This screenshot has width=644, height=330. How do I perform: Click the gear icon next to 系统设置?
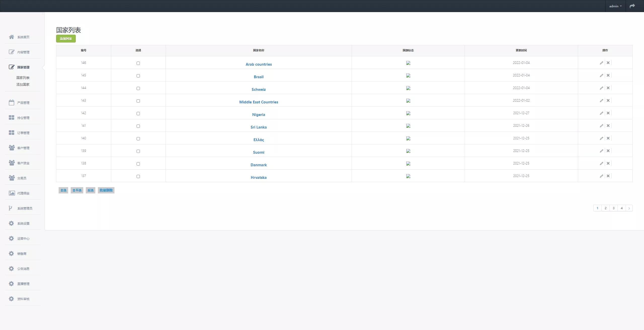coord(11,223)
